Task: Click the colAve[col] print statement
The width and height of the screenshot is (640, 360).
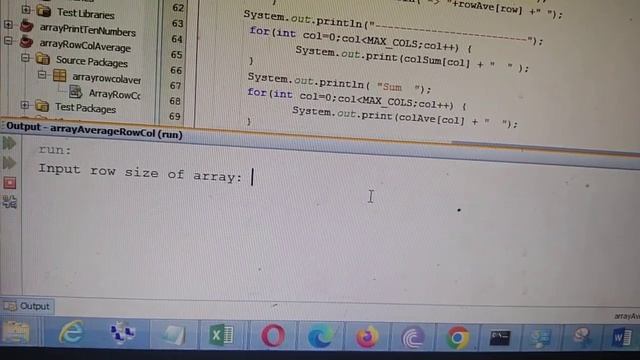Action: point(405,117)
